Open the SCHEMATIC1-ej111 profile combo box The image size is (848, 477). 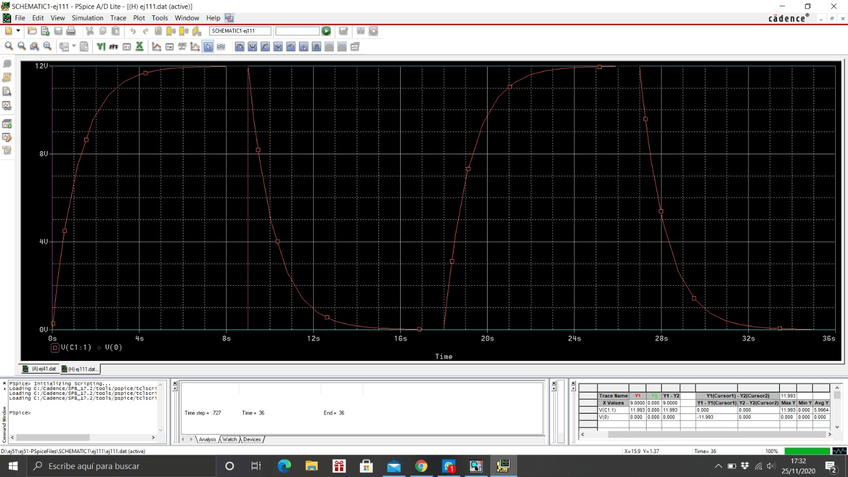click(x=239, y=31)
